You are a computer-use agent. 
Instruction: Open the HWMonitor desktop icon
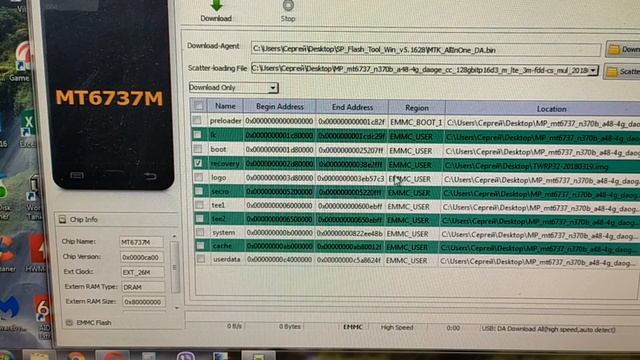[37, 253]
